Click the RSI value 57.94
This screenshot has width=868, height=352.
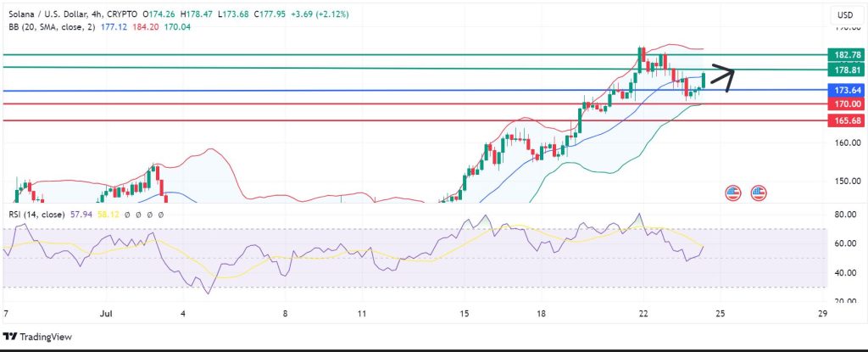point(81,214)
